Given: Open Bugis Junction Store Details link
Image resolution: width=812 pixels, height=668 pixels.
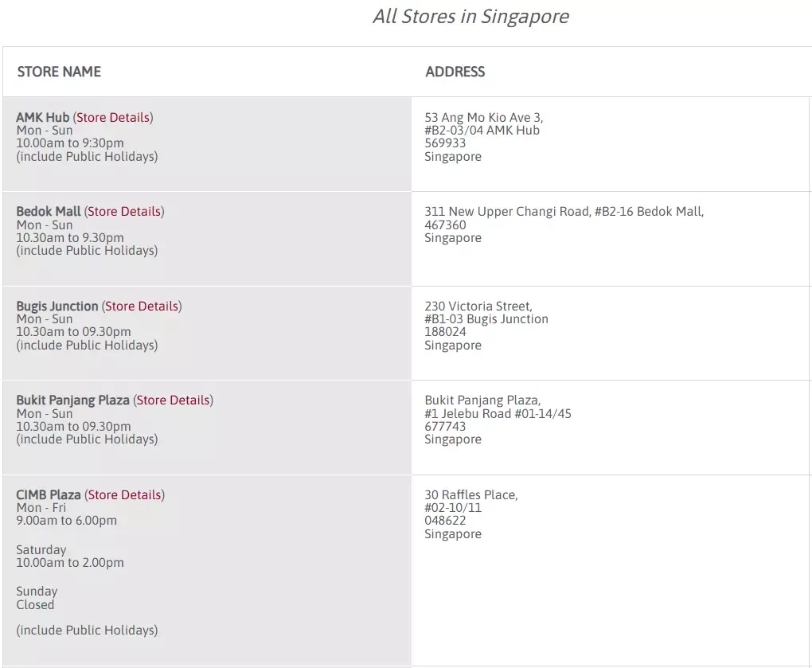Looking at the screenshot, I should (142, 307).
